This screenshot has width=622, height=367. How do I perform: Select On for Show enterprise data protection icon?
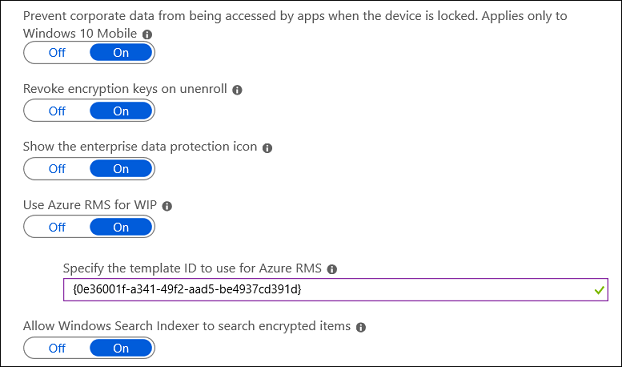(x=121, y=169)
